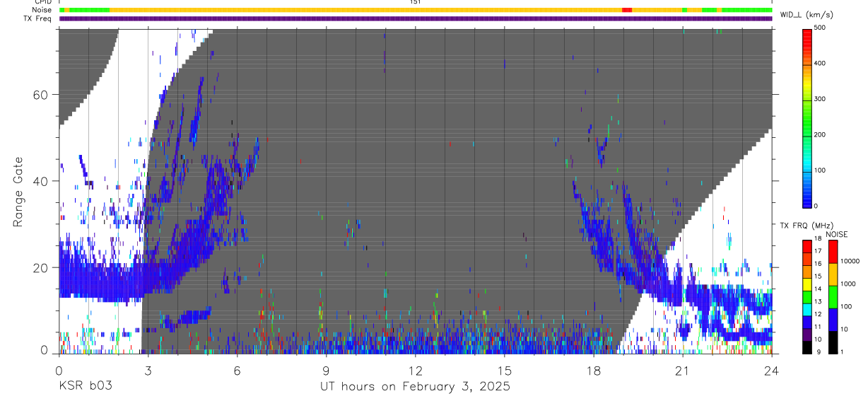This screenshot has width=868, height=401.
Task: Click the x-axis tick label '12'
Action: pyautogui.click(x=415, y=370)
